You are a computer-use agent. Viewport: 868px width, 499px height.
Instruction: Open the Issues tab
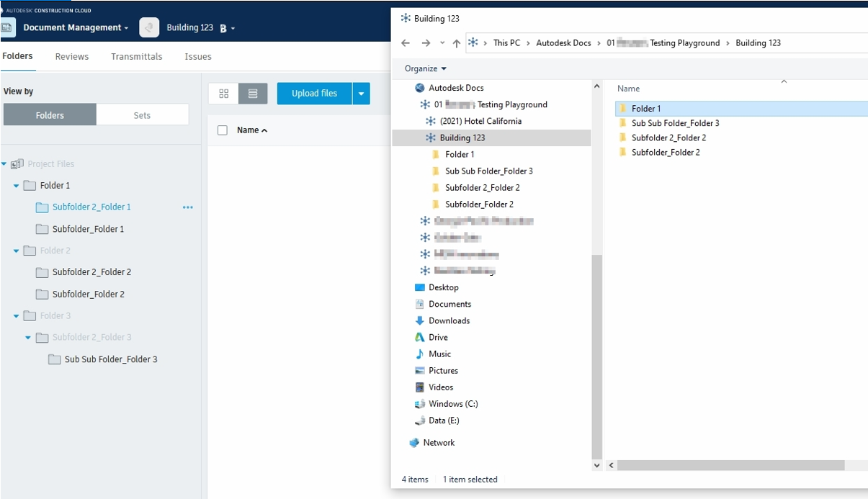tap(197, 56)
